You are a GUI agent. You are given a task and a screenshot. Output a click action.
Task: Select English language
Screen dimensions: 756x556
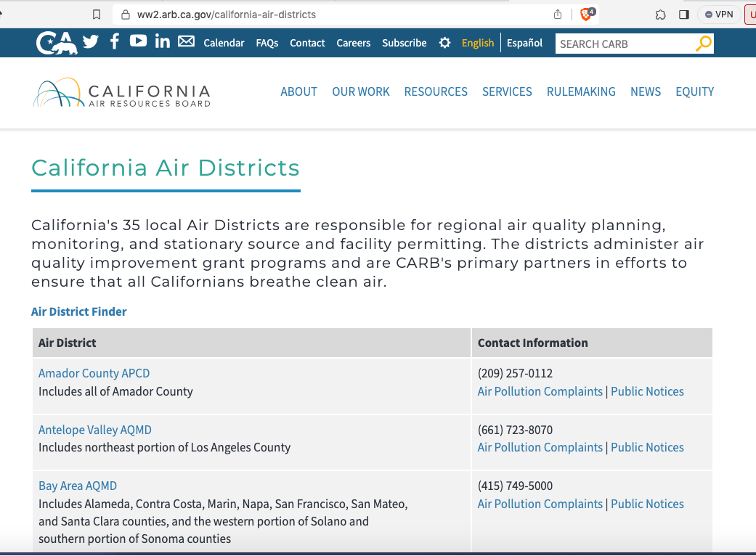point(478,43)
